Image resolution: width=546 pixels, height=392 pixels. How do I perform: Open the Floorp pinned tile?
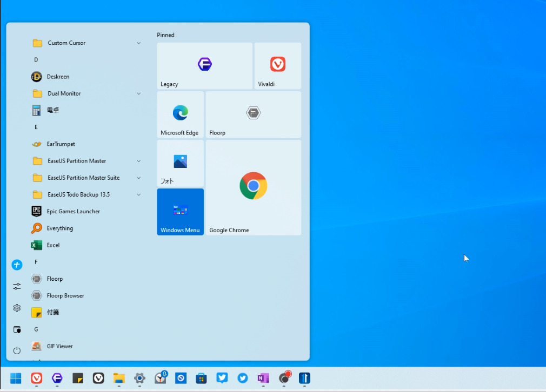click(253, 114)
